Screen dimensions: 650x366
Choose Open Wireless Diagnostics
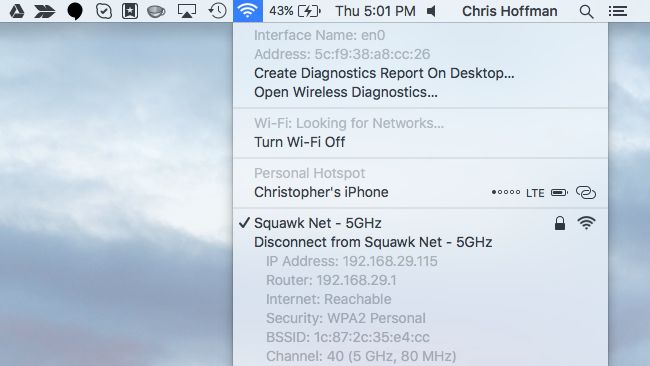tap(420, 92)
